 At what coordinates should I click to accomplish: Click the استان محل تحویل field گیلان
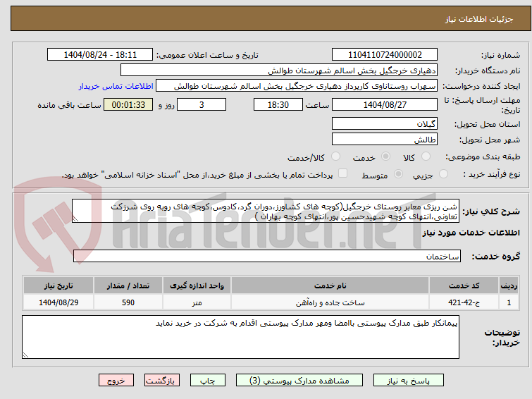[x=385, y=123]
